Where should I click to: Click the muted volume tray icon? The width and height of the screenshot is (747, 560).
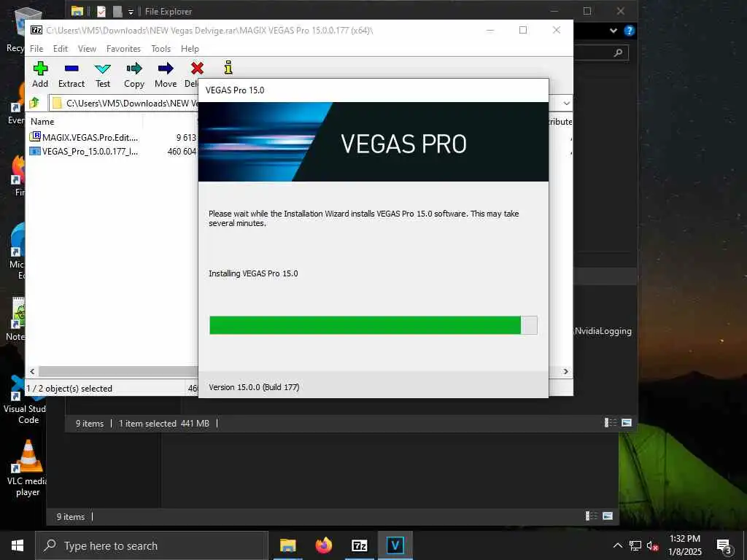pyautogui.click(x=652, y=546)
